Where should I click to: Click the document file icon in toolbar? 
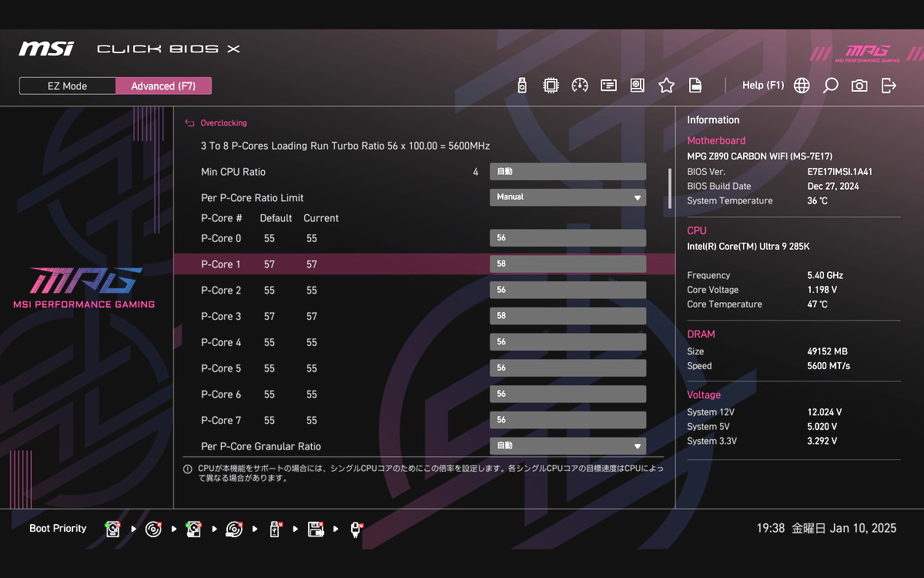point(695,86)
